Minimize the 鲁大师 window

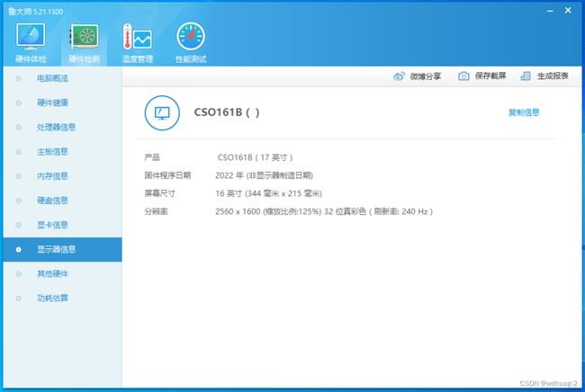pos(550,11)
